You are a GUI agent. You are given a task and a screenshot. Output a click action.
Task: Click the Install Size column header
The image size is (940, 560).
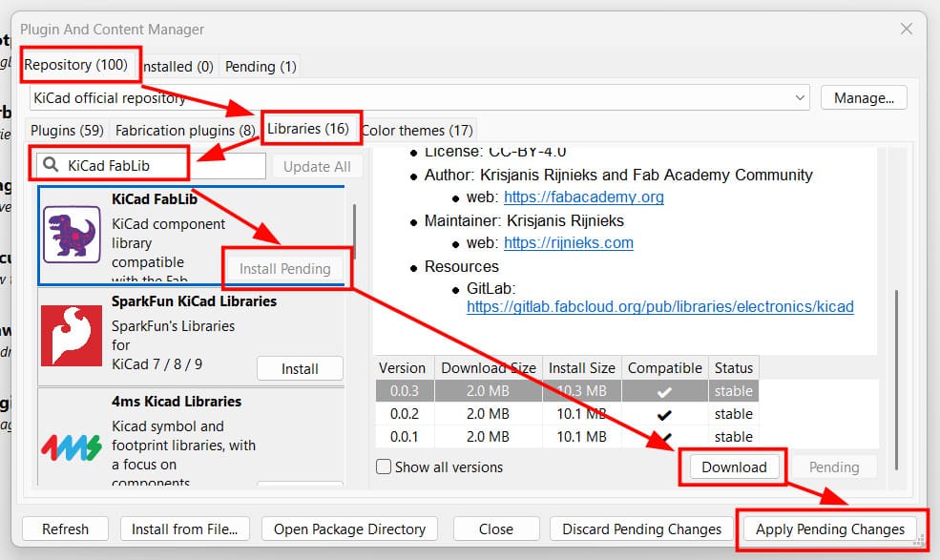[x=581, y=367]
